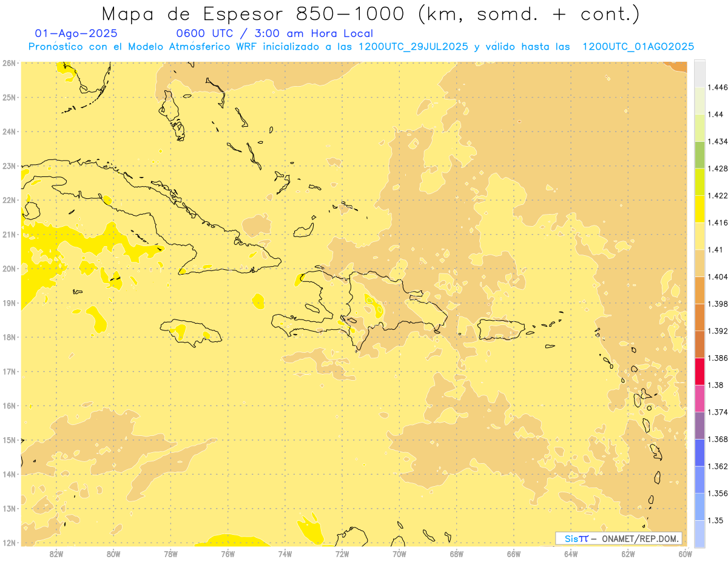The width and height of the screenshot is (728, 562).
Task: Click the colorbar value 1.422
Action: [x=718, y=195]
